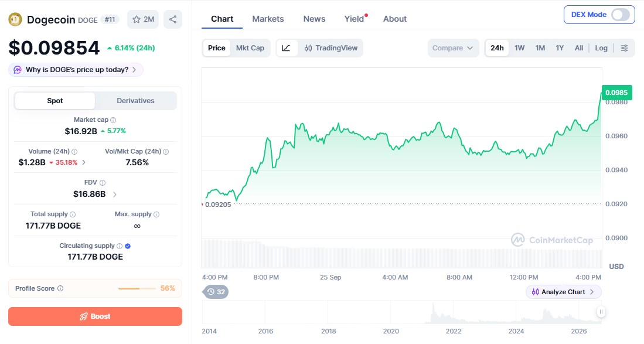Switch to TradingView chart
The width and height of the screenshot is (644, 344).
[330, 48]
